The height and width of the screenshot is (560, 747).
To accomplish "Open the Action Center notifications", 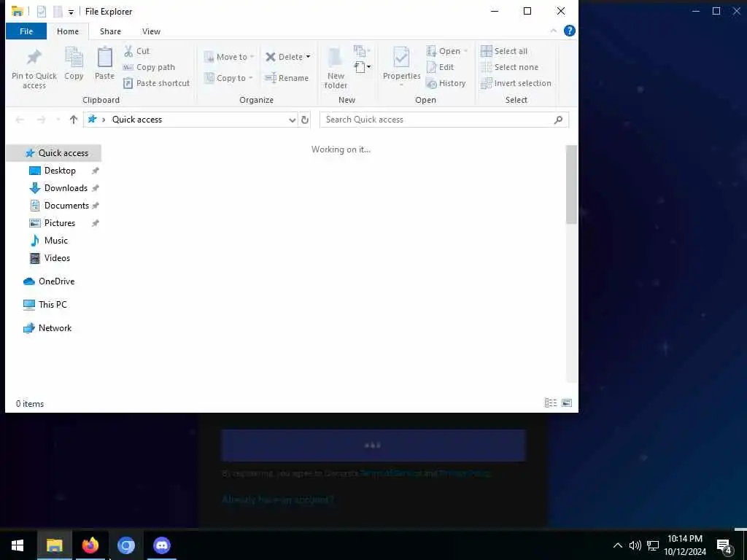I will tap(724, 546).
